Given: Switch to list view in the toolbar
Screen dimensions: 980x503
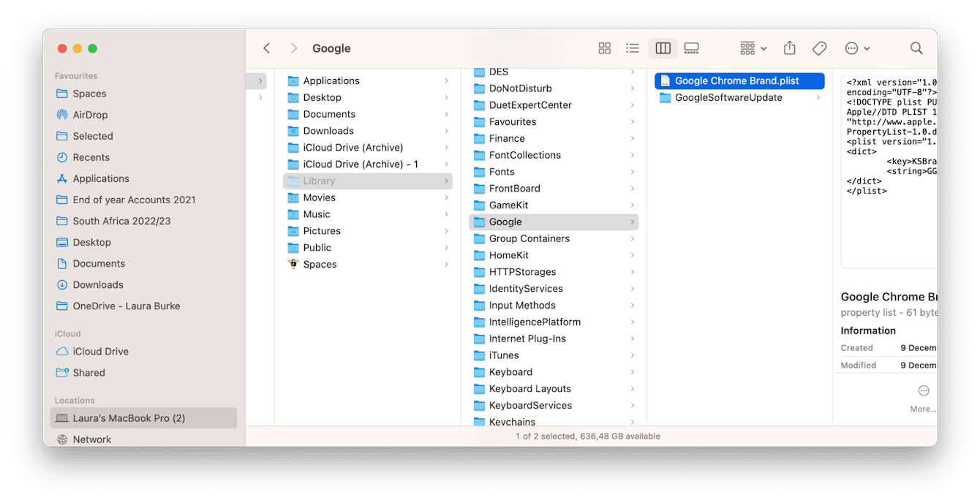Looking at the screenshot, I should click(x=633, y=48).
